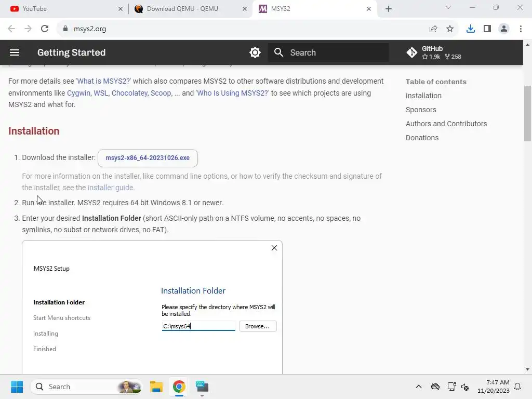Open the clock showing 7:47 AM
Screen dimensions: 532x399
[x=494, y=387]
